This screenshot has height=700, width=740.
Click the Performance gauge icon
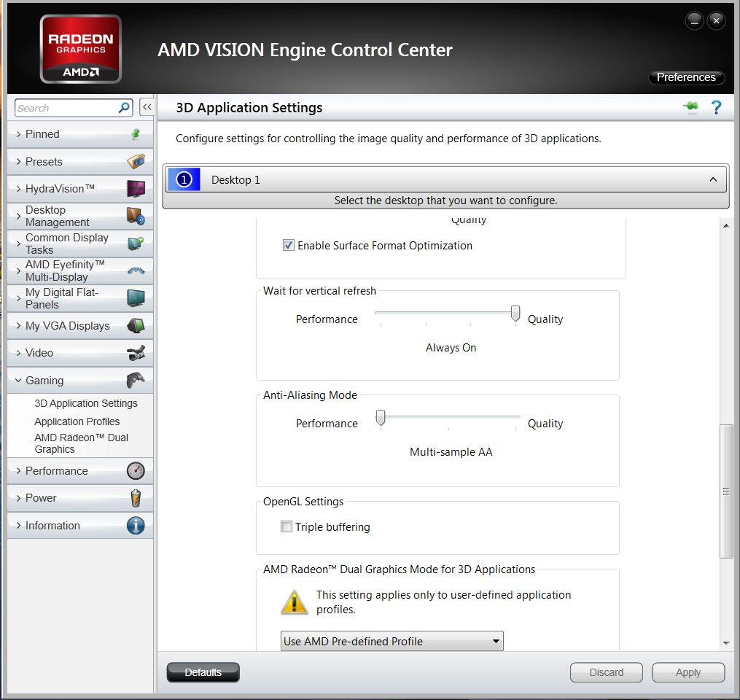click(136, 471)
